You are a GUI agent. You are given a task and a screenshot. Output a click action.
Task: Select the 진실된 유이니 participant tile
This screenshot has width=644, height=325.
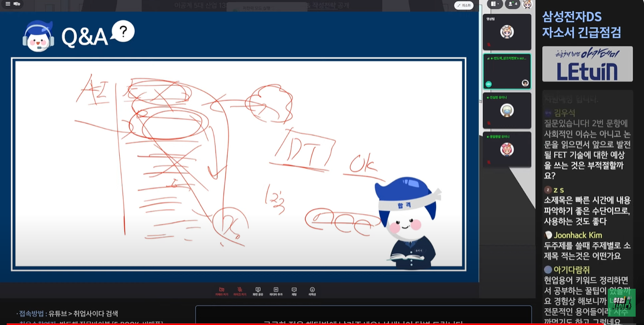pos(506,110)
